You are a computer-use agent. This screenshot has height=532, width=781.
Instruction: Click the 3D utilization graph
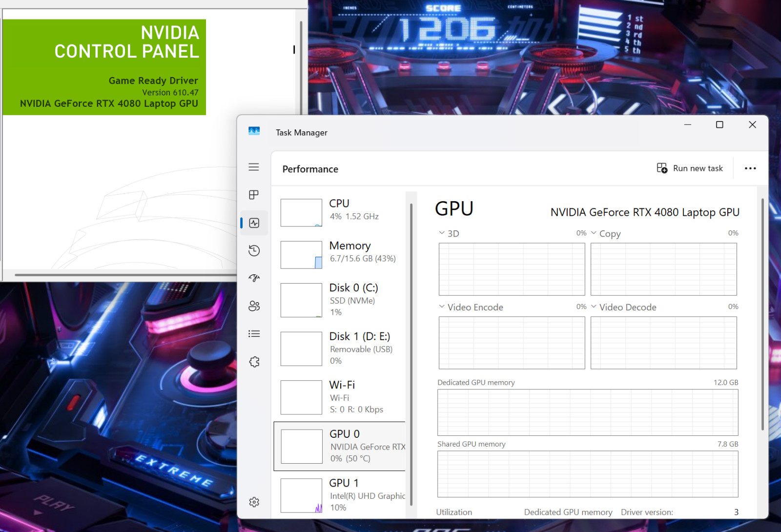tap(512, 269)
